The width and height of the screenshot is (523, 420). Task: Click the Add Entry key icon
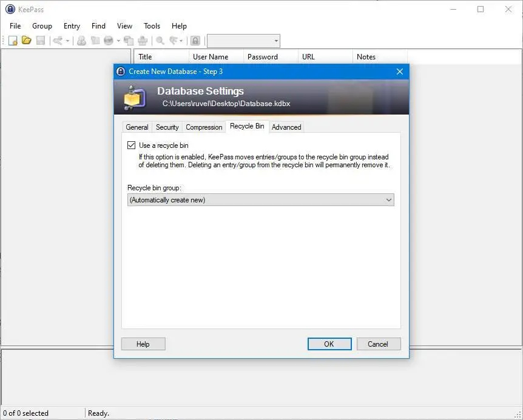(58, 41)
